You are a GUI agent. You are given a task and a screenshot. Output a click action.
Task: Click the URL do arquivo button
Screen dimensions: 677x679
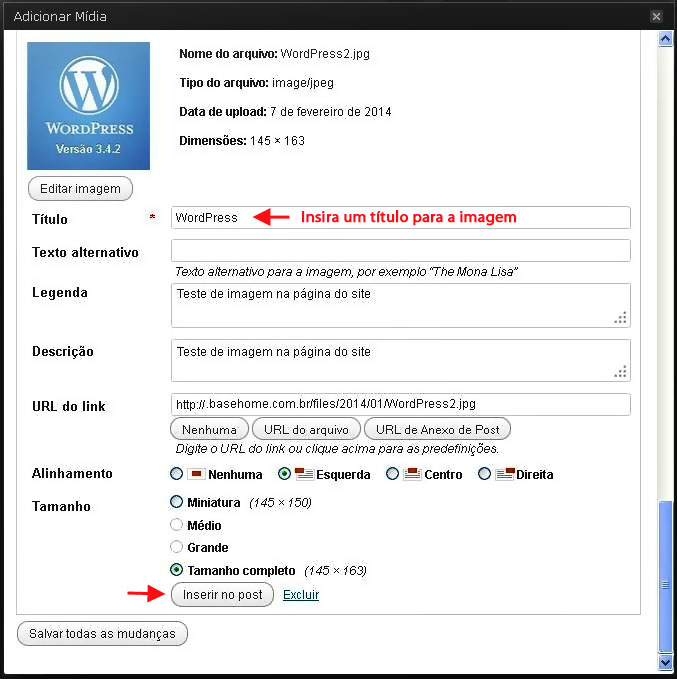click(x=306, y=429)
